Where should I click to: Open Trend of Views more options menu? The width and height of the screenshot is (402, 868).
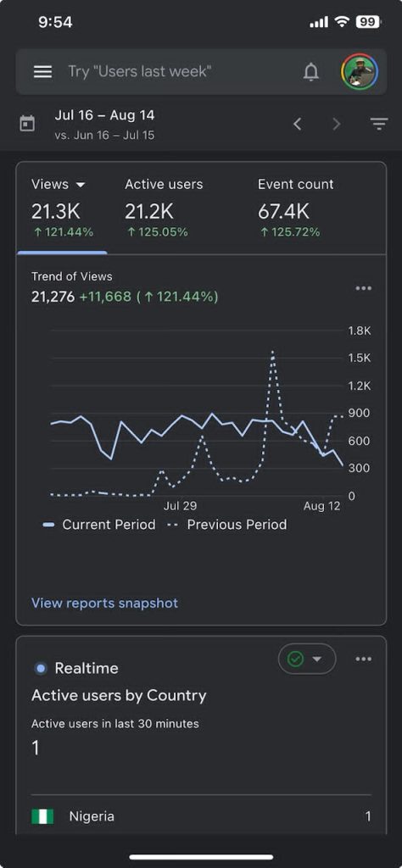click(x=364, y=288)
